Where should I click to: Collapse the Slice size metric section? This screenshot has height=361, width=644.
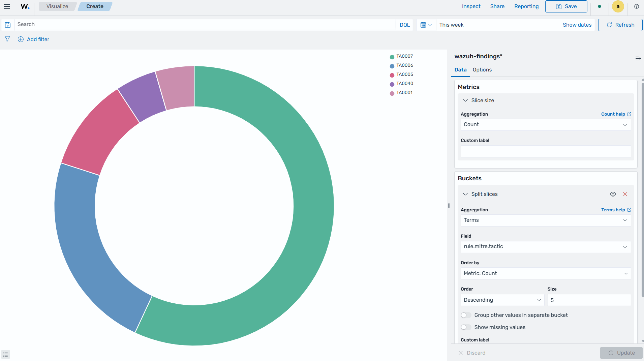point(465,100)
